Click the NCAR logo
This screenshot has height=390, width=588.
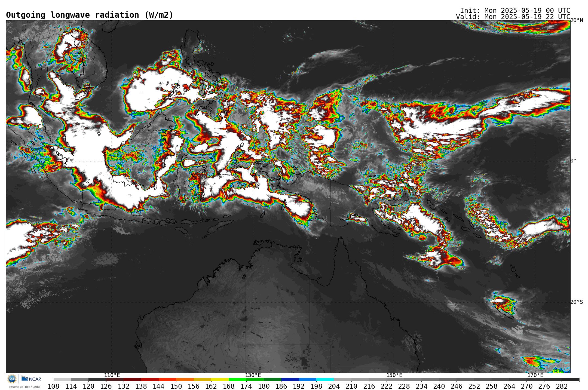[x=31, y=379]
